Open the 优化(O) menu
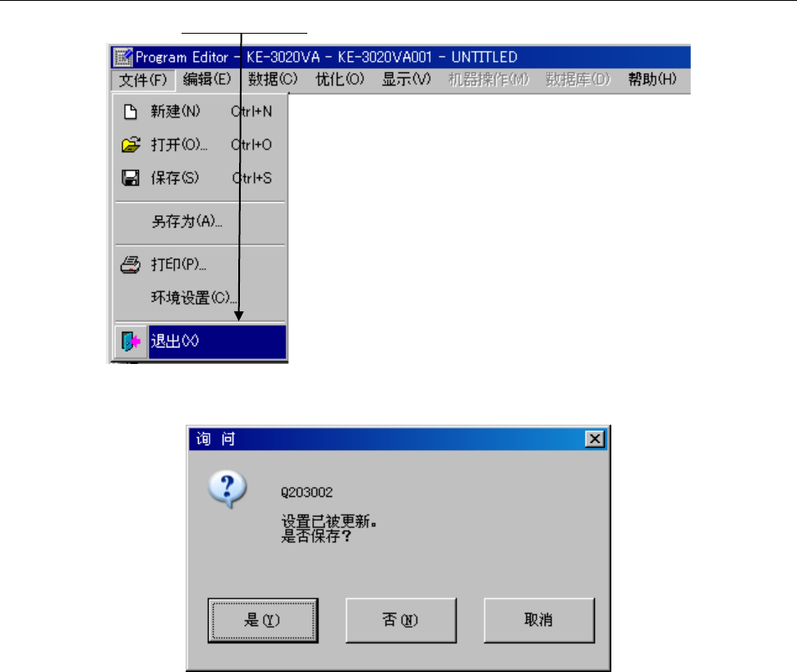 pyautogui.click(x=339, y=80)
